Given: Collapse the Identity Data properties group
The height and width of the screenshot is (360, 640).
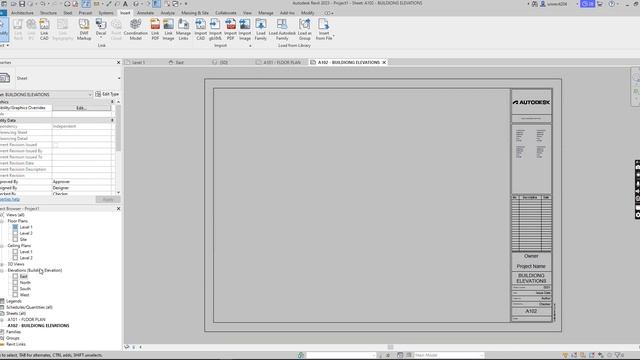Looking at the screenshot, I should [112, 120].
